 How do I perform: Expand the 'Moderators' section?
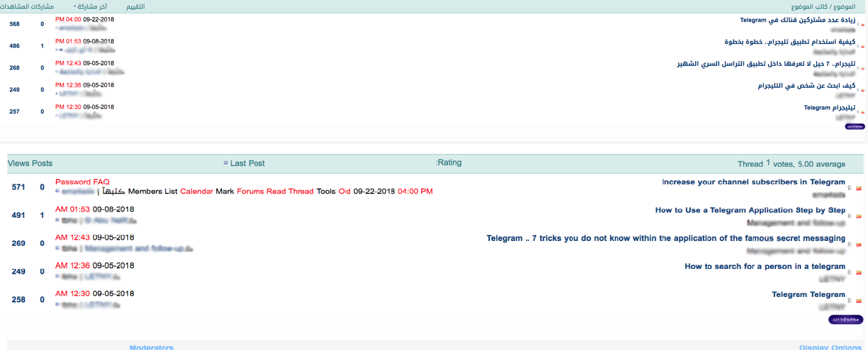click(x=152, y=348)
